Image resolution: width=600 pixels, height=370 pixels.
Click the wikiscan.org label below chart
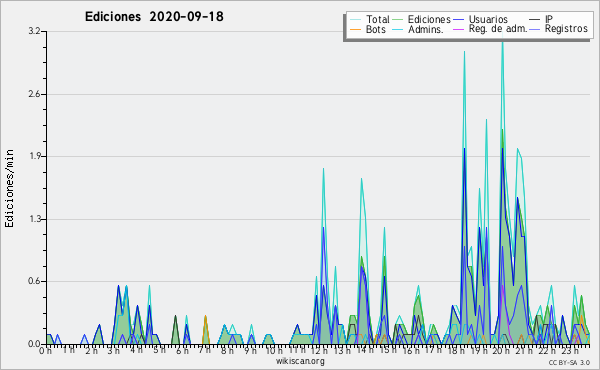pyautogui.click(x=300, y=361)
